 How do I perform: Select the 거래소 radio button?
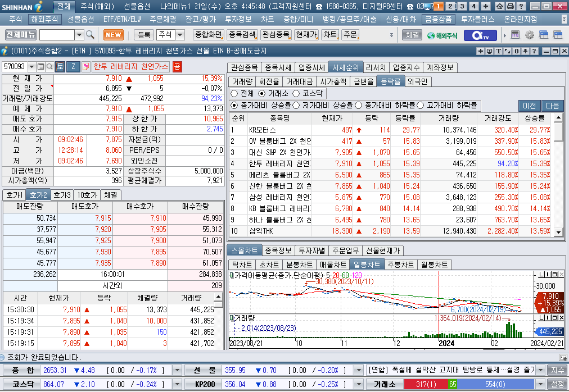click(262, 94)
